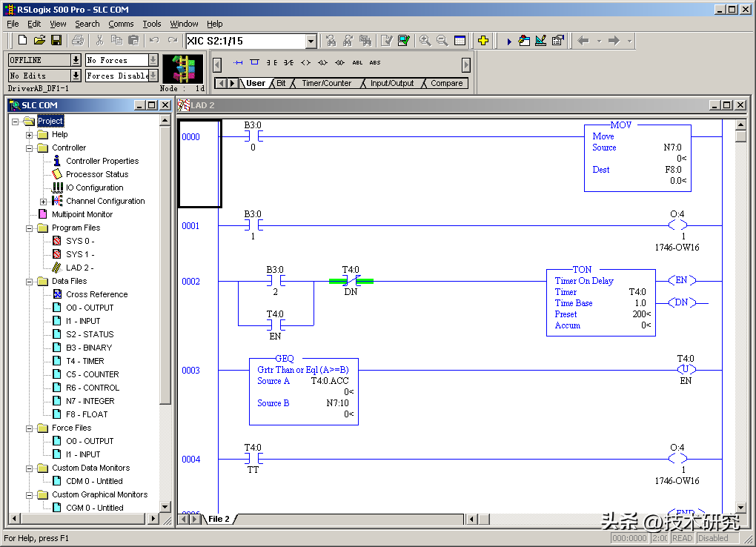Click the ladder view vertical scrollbar
Screen dimensions: 756x547
point(740,311)
